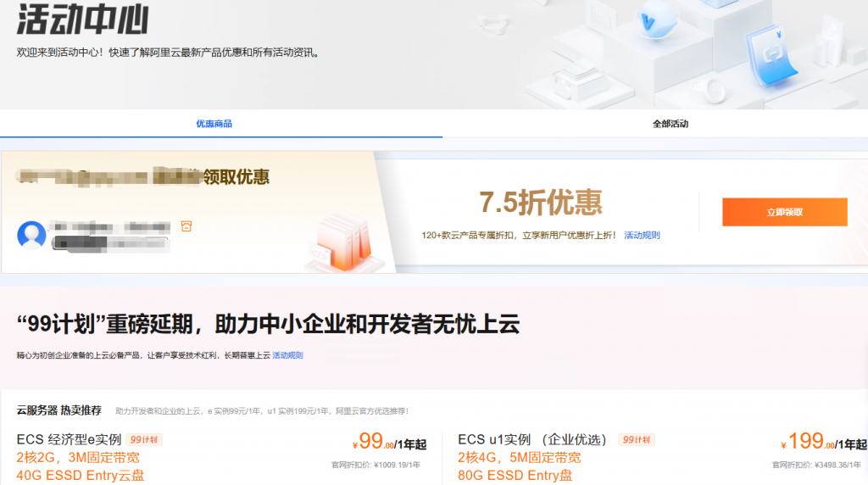Click the ¥99 per year price
The image size is (868, 485).
389,442
